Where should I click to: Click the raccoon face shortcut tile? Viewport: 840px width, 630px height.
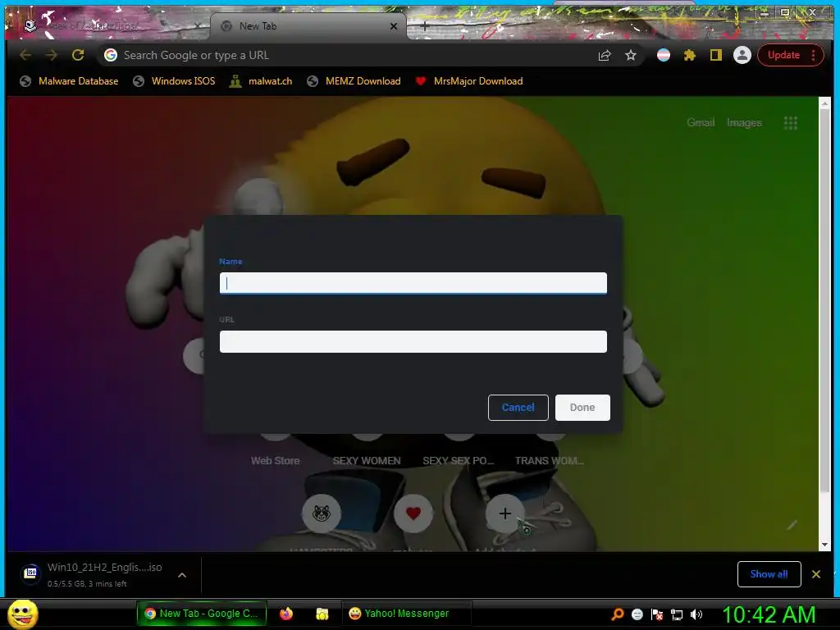tap(322, 514)
